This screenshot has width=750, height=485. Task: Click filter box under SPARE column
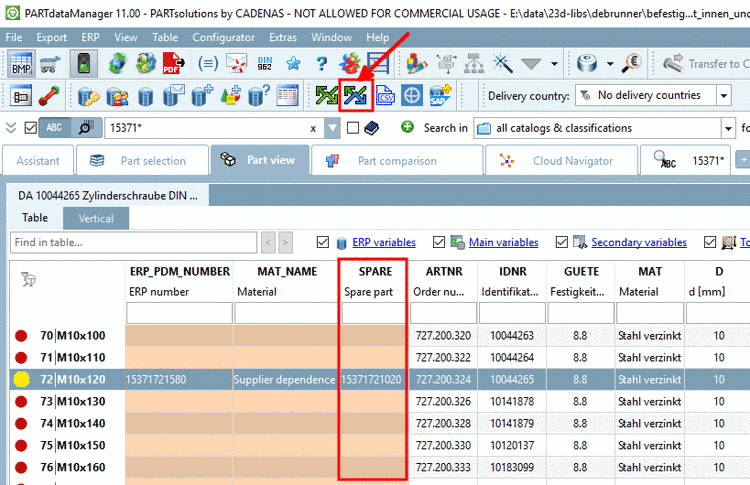[373, 313]
